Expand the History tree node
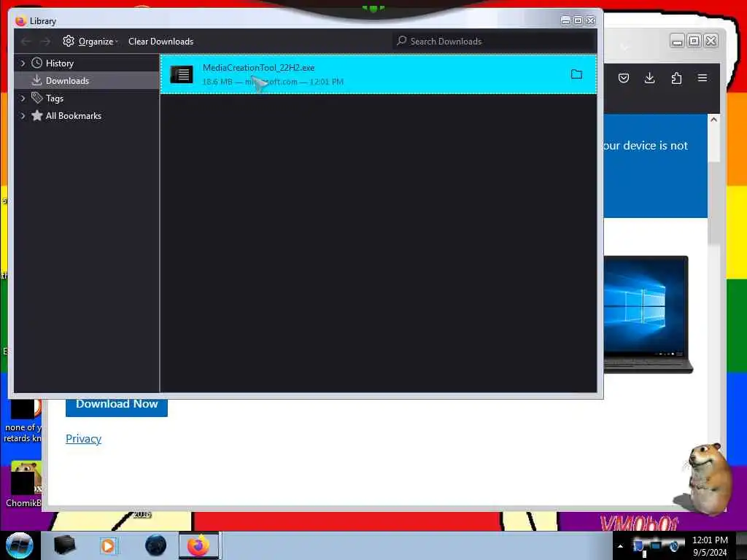The width and height of the screenshot is (747, 560). click(x=23, y=63)
